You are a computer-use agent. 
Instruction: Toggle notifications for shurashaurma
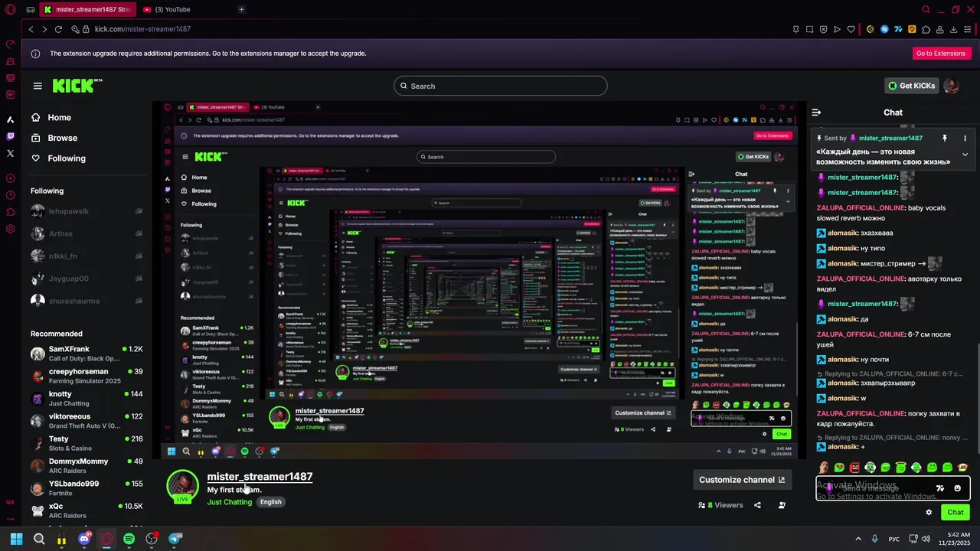pos(139,301)
